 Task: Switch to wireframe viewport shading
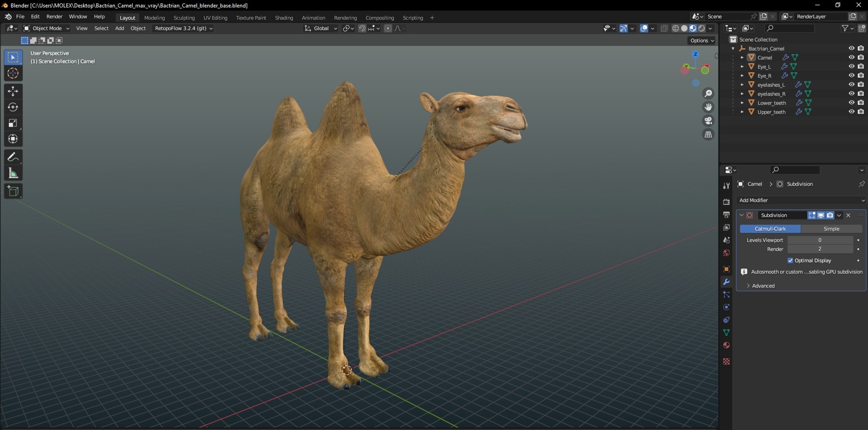click(x=675, y=28)
